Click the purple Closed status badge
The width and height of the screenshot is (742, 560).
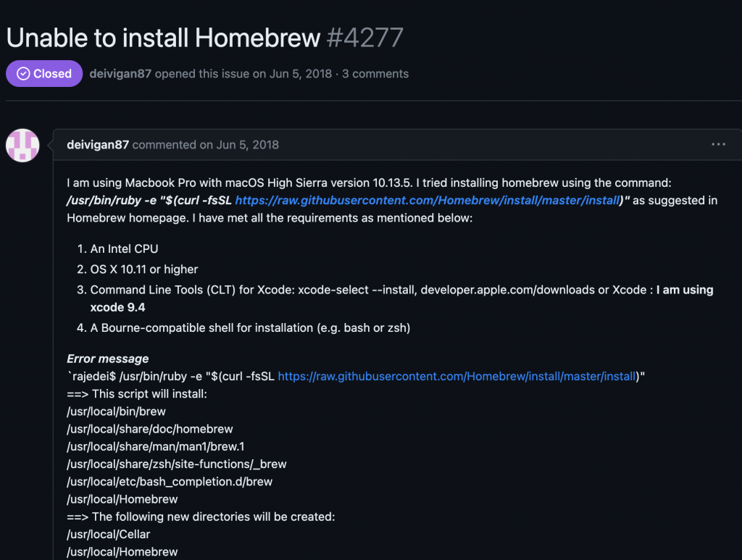[44, 73]
